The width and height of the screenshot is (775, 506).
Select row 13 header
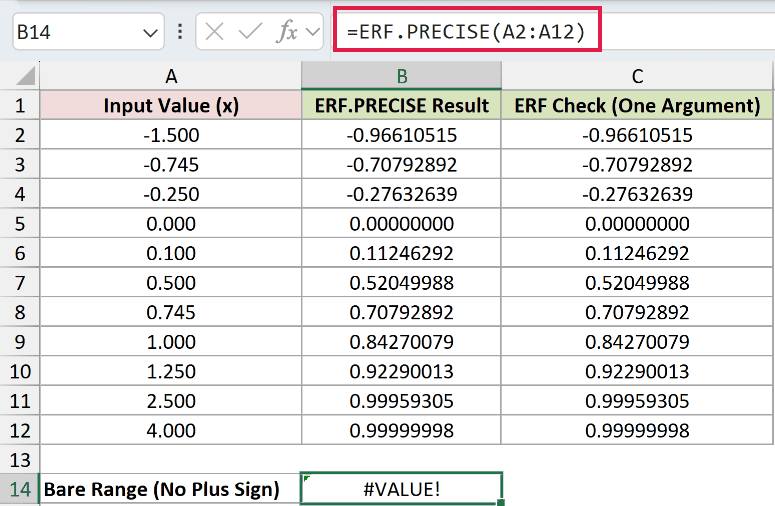click(x=20, y=460)
